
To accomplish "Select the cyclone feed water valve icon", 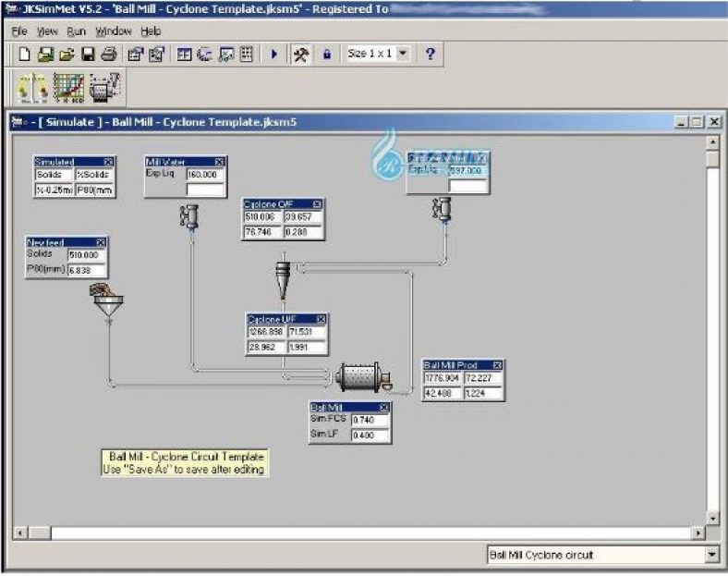I will [x=442, y=210].
